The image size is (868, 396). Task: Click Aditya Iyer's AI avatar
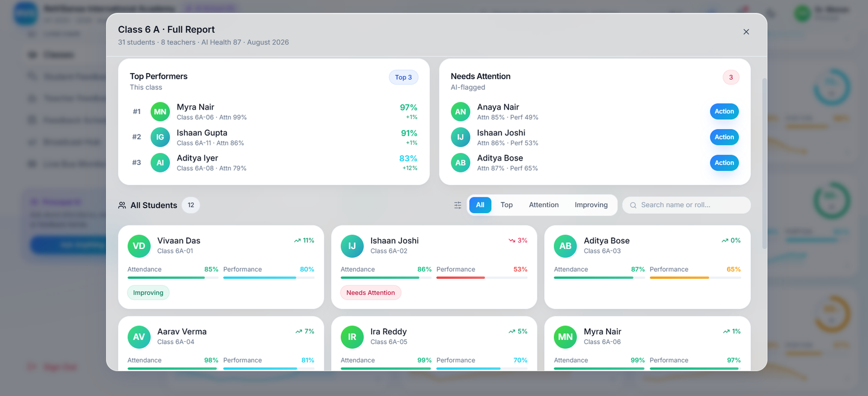pos(160,163)
